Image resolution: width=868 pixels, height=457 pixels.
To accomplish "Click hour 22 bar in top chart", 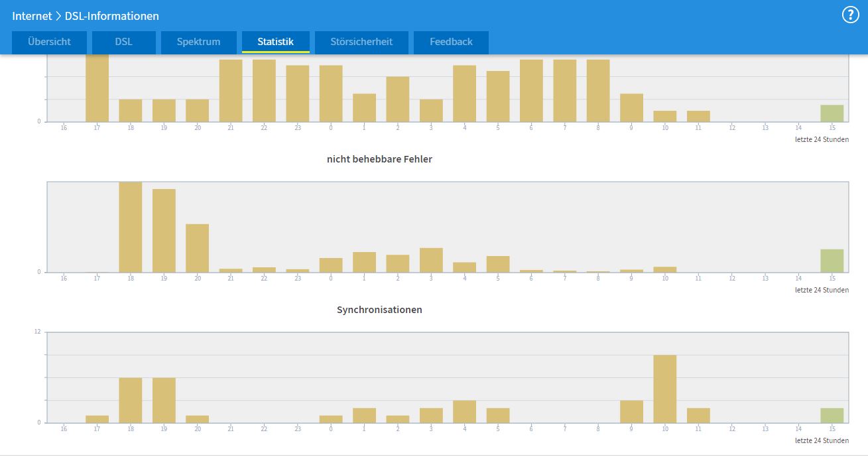I will point(264,91).
